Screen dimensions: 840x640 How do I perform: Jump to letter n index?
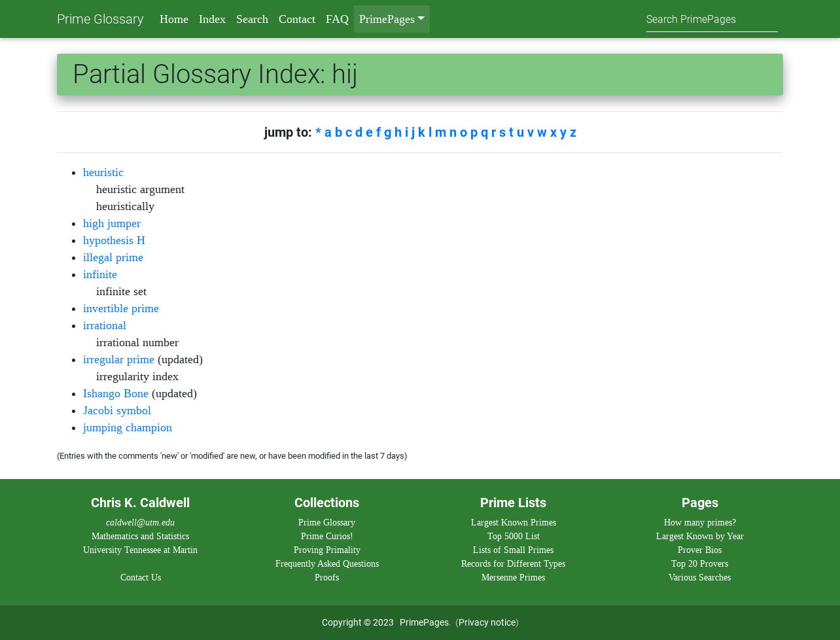point(453,133)
